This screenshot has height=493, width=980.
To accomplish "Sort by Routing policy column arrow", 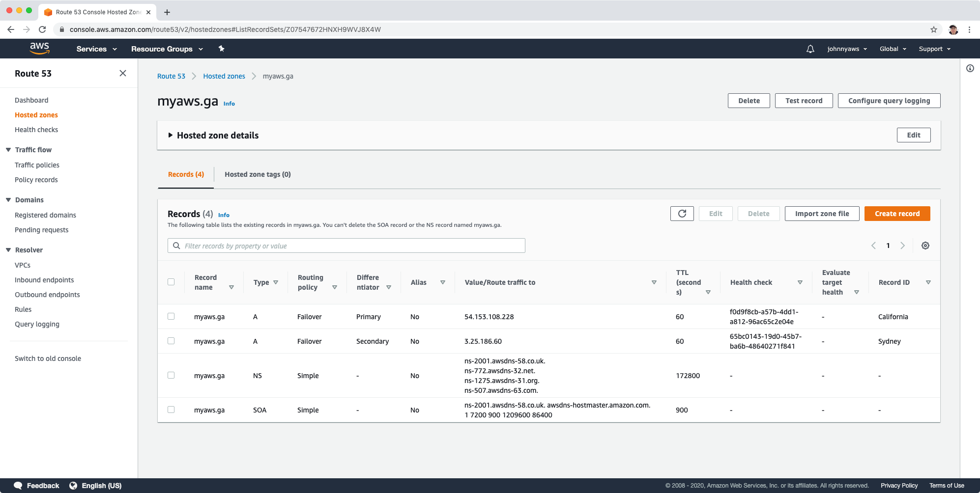I will [335, 287].
